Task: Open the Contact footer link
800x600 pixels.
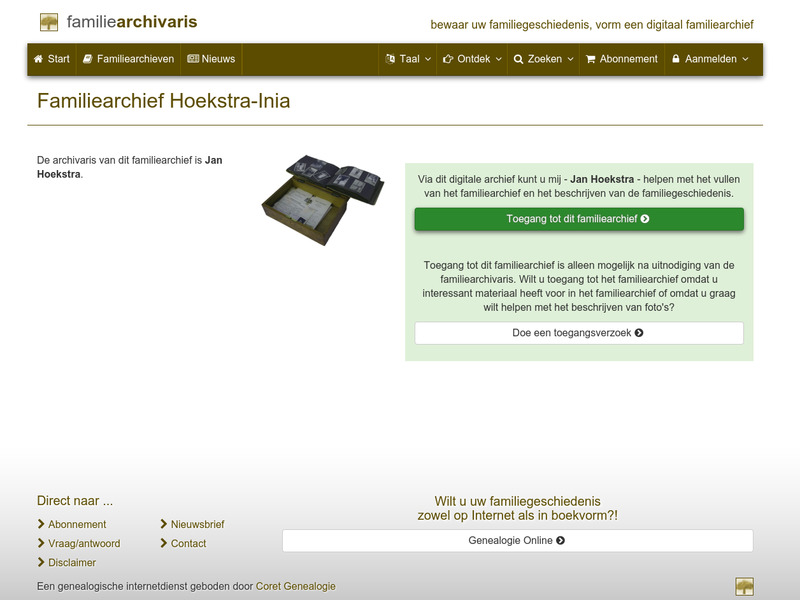Action: pyautogui.click(x=188, y=544)
